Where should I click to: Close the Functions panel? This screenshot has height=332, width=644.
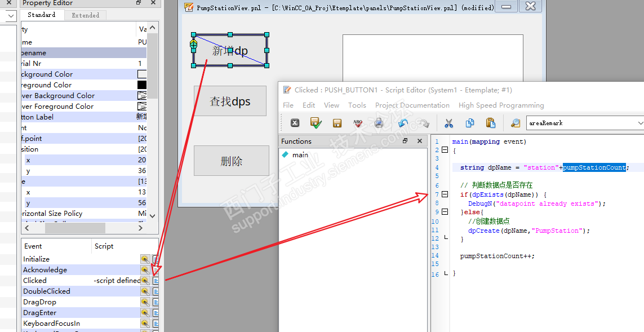(419, 141)
